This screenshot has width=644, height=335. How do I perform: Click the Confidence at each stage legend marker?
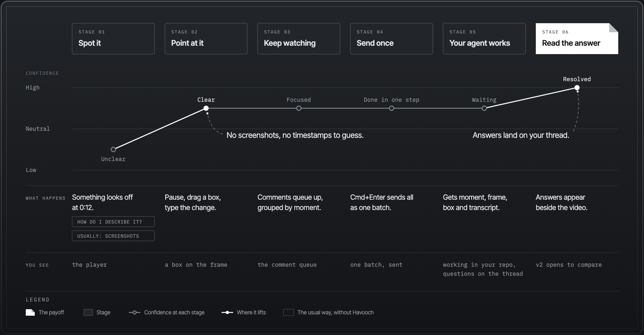click(x=135, y=312)
